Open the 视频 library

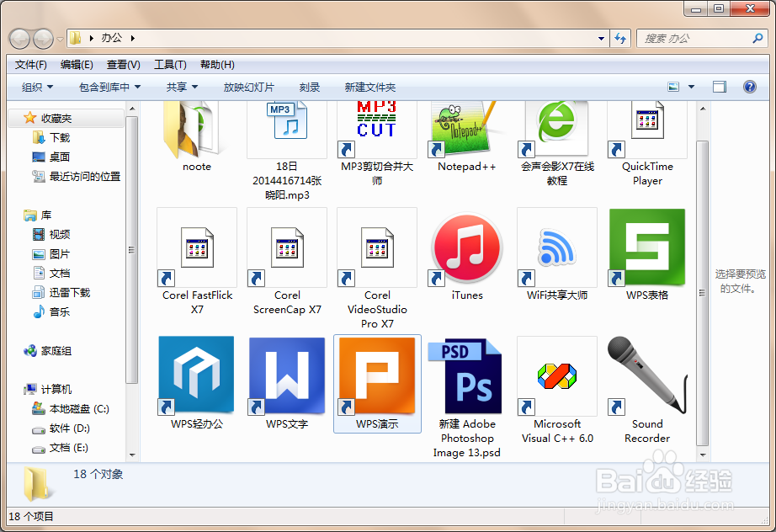(x=60, y=235)
